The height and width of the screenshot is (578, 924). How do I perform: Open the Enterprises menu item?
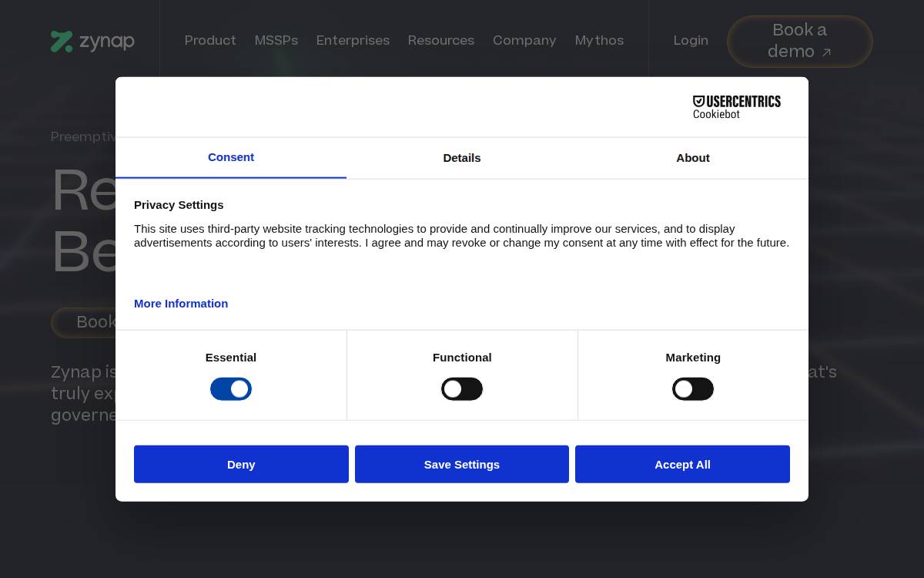pos(353,41)
